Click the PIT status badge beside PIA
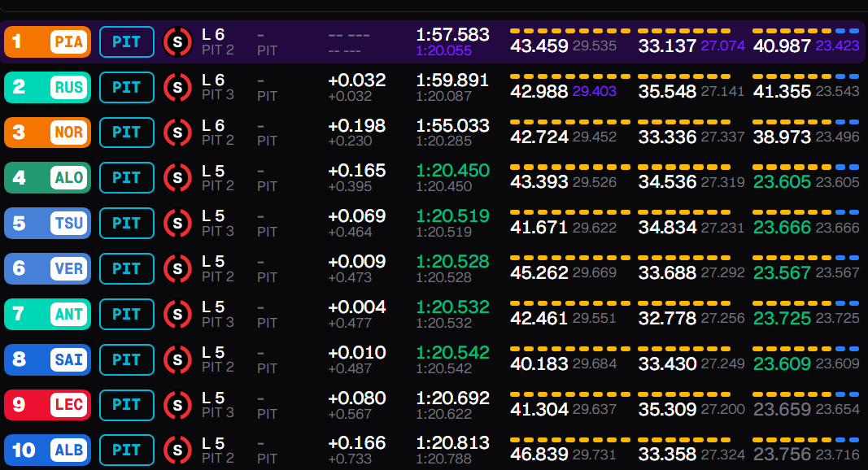The height and width of the screenshot is (470, 868). (x=127, y=41)
